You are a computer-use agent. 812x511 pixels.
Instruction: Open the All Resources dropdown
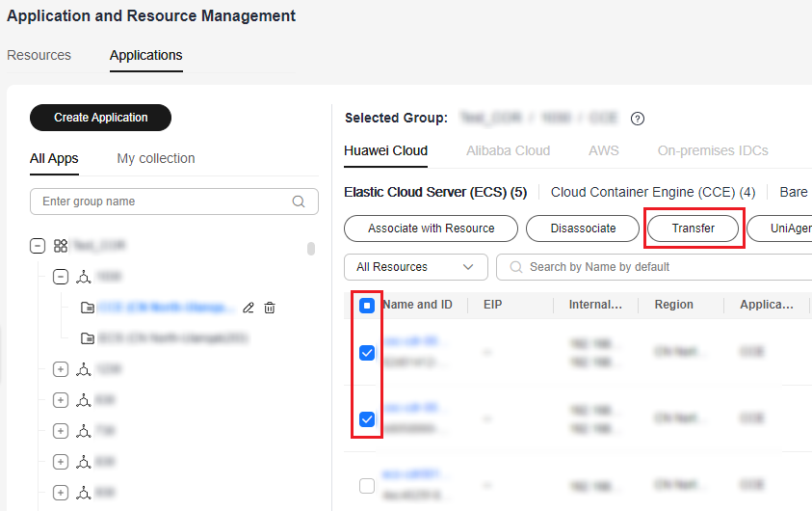point(415,267)
